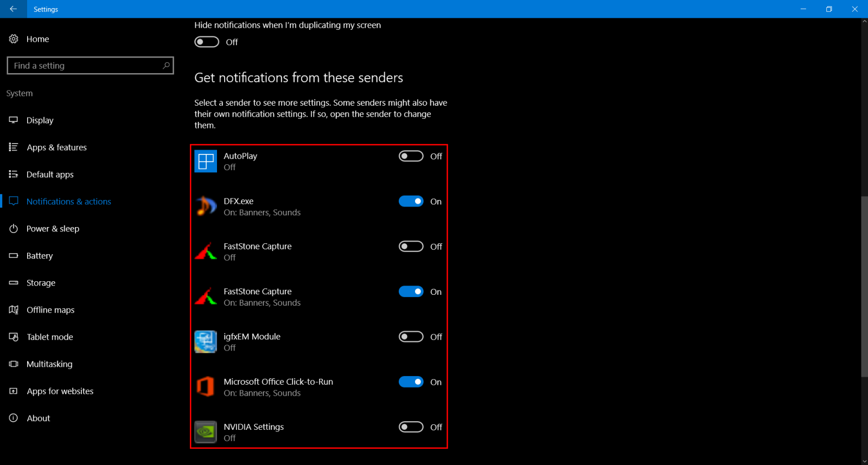Click the Apps for websites icon
This screenshot has width=868, height=465.
coord(14,391)
